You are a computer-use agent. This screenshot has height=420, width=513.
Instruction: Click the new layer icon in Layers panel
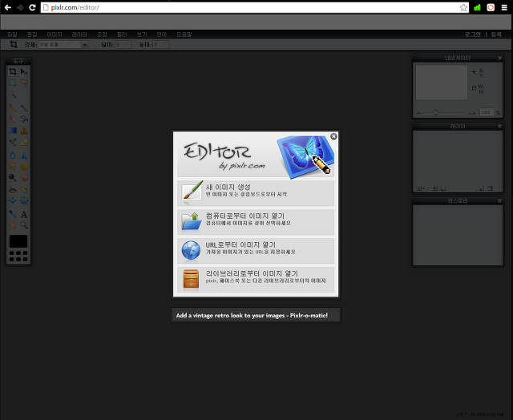point(481,188)
